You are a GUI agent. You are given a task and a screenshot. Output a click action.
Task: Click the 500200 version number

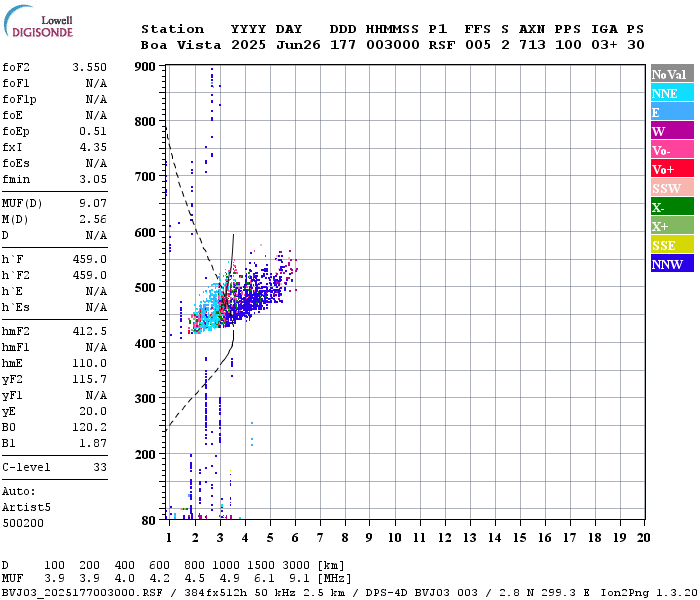pyautogui.click(x=23, y=523)
